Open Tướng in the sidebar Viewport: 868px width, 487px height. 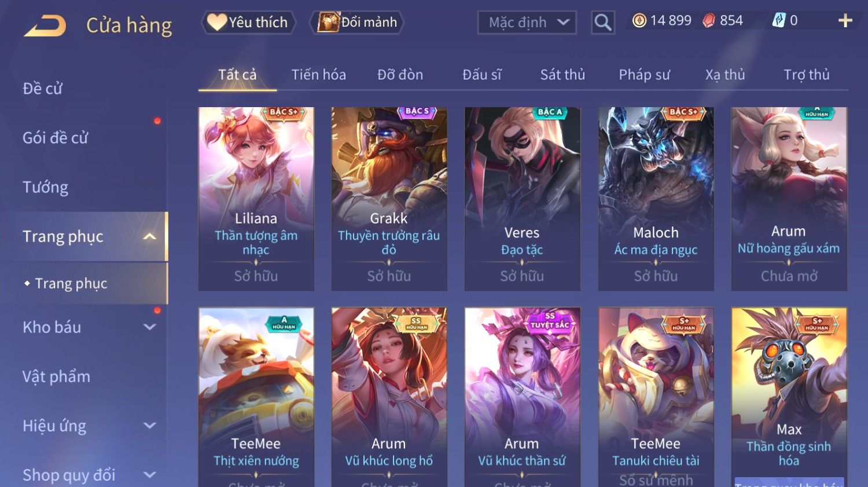45,187
